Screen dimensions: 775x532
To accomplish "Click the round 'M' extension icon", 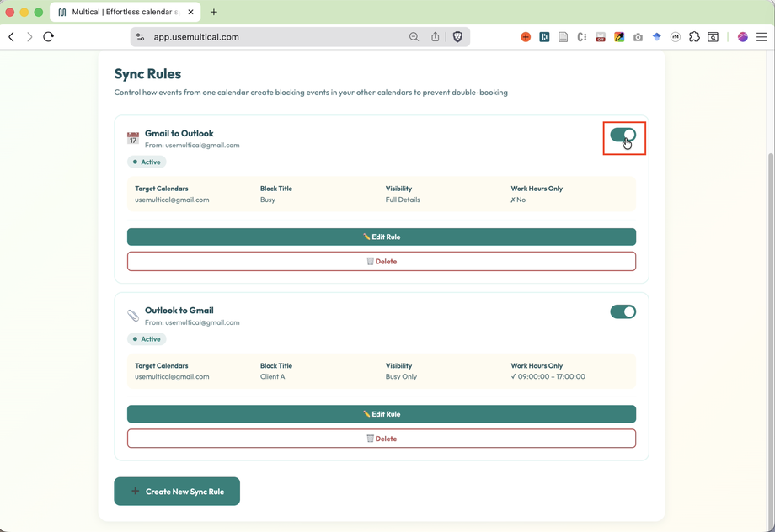I will pos(676,37).
